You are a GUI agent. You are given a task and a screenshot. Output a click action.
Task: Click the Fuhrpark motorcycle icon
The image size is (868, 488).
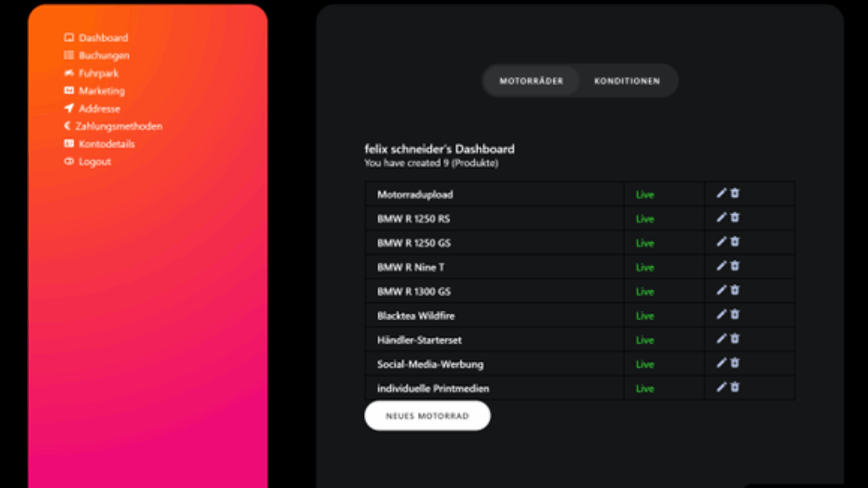(x=69, y=73)
